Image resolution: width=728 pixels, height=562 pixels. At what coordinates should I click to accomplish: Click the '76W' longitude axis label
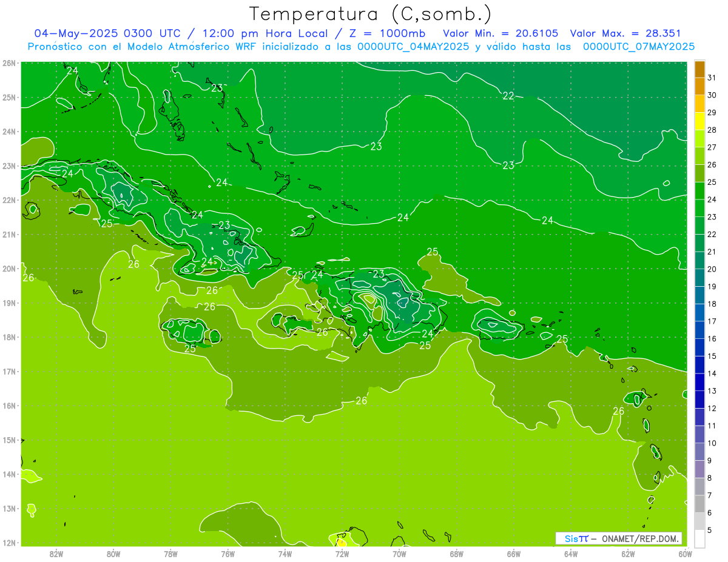(x=227, y=554)
